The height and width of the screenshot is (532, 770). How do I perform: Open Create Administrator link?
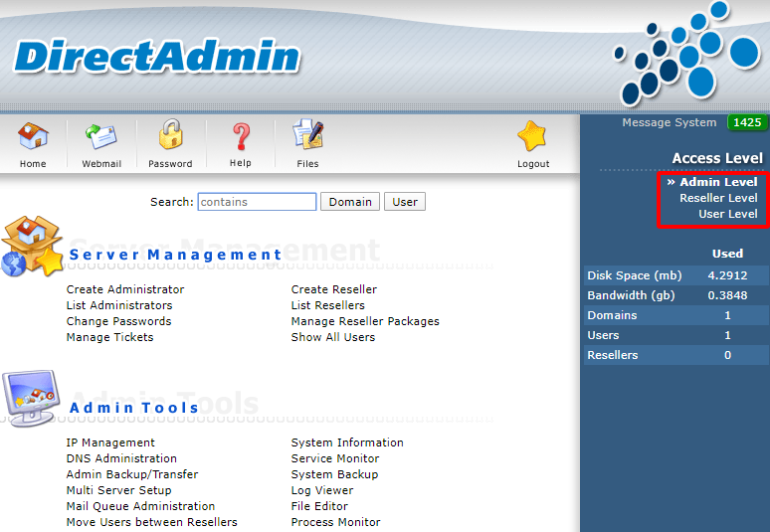pos(125,289)
